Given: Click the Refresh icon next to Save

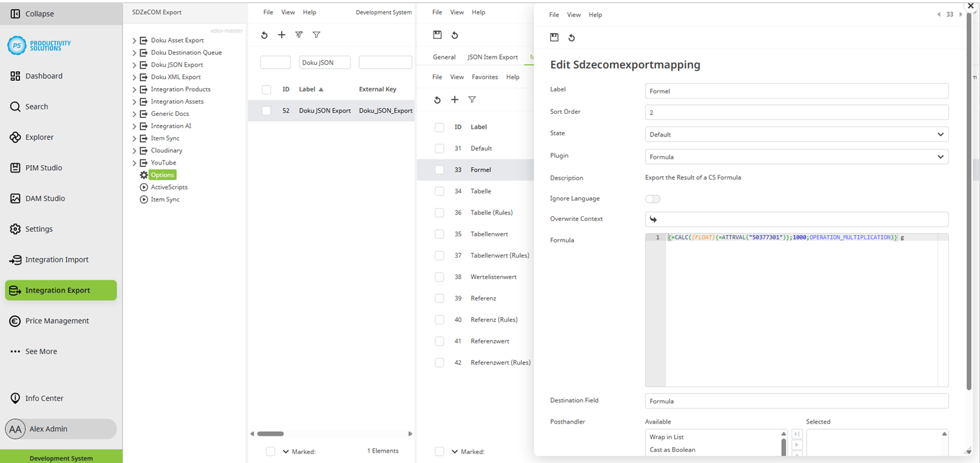Looking at the screenshot, I should [x=572, y=37].
